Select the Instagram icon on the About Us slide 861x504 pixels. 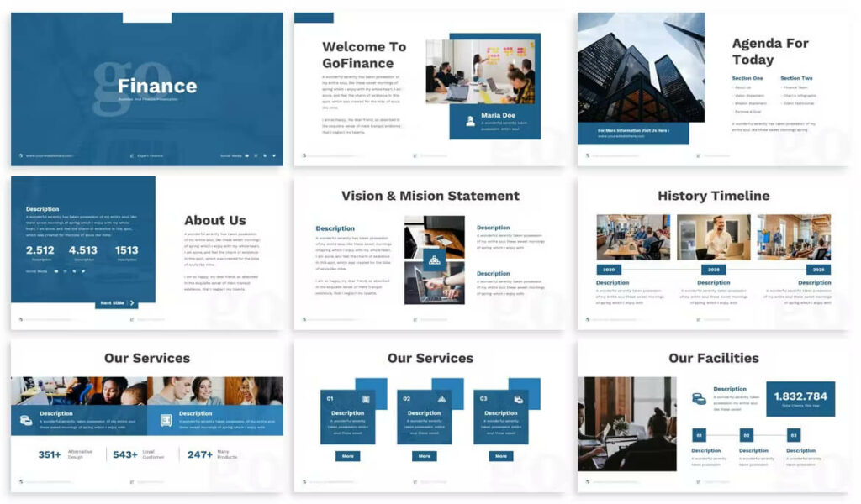[65, 271]
